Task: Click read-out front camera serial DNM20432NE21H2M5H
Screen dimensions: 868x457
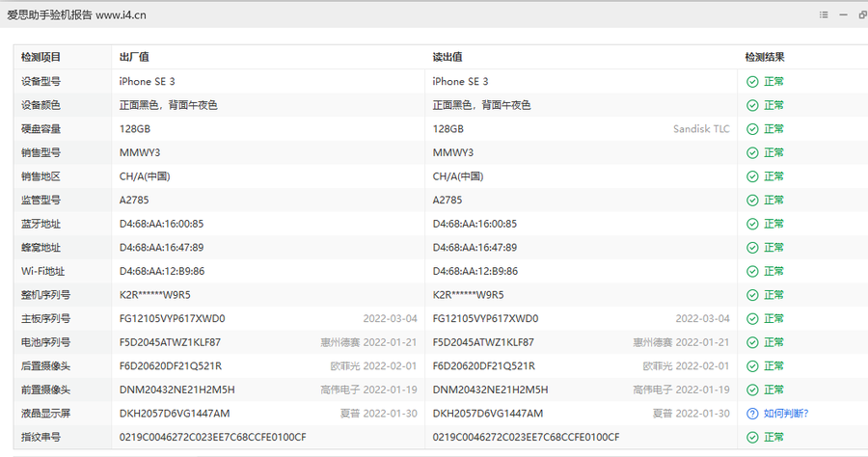Action: tap(491, 390)
